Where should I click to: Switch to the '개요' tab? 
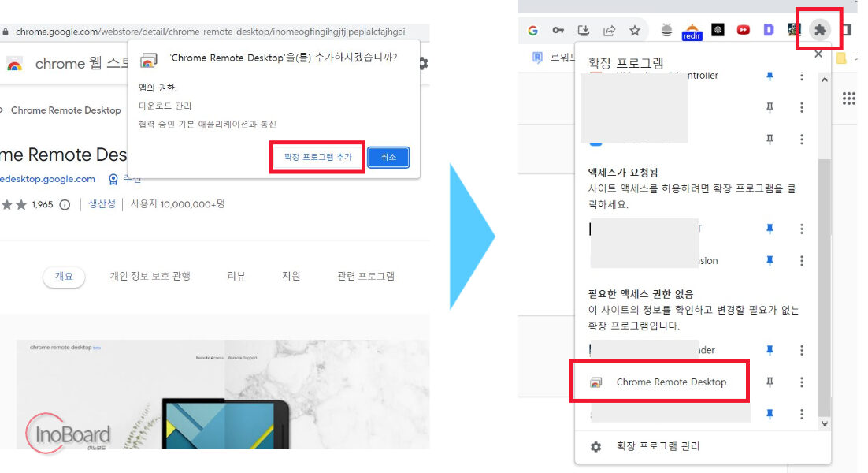coord(64,276)
